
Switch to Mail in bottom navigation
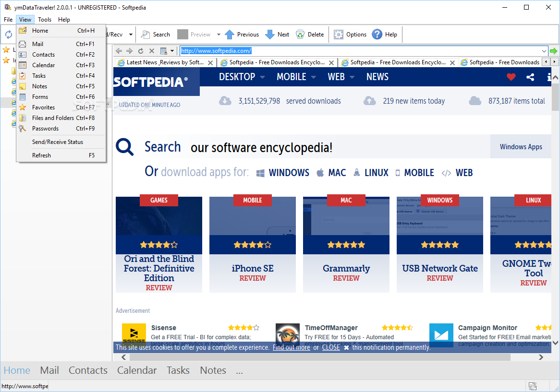pos(49,370)
